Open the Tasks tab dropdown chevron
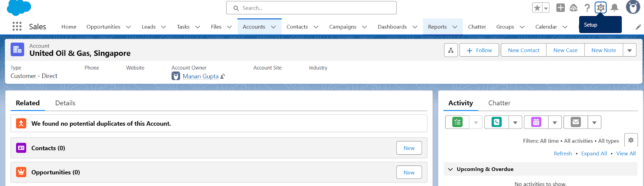Image resolution: width=644 pixels, height=186 pixels. tap(198, 27)
